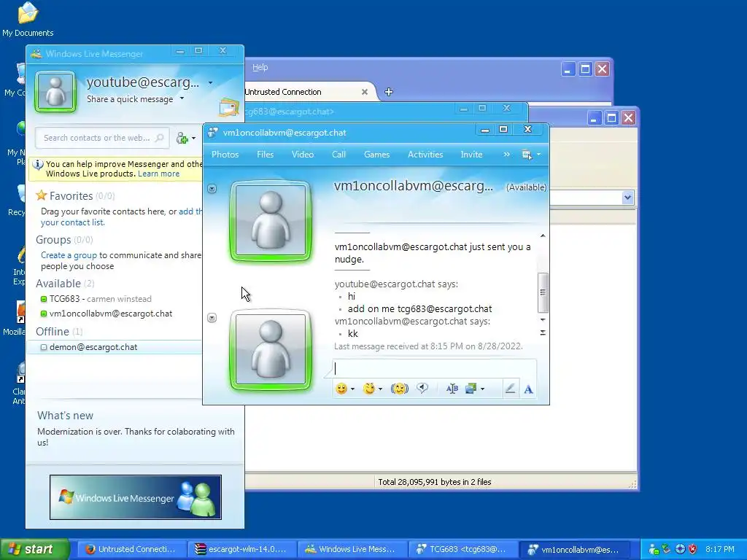Image resolution: width=747 pixels, height=560 pixels.
Task: Click Video in chat toolbar
Action: [x=303, y=155]
